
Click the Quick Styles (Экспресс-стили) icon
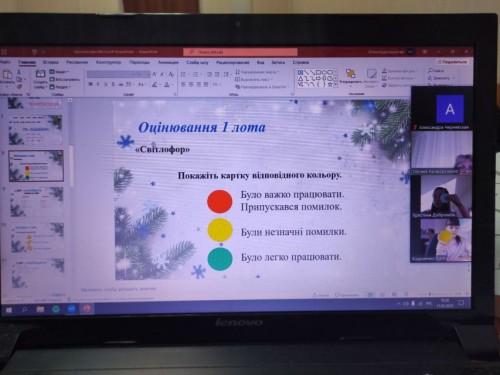point(371,74)
